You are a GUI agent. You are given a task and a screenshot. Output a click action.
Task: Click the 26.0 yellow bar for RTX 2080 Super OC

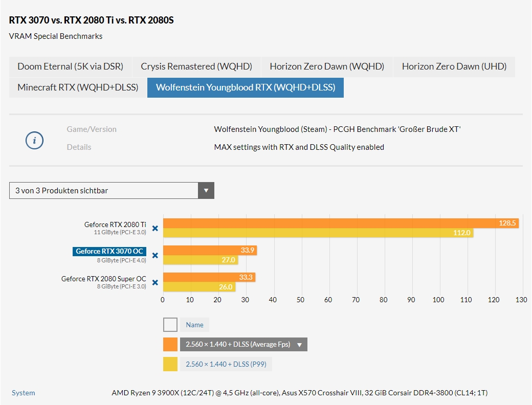click(199, 287)
